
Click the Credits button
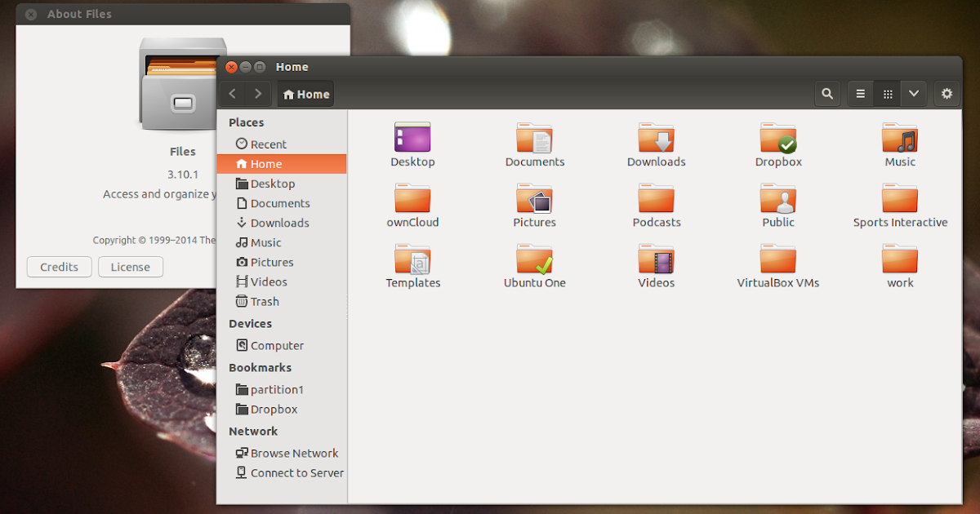(x=59, y=267)
